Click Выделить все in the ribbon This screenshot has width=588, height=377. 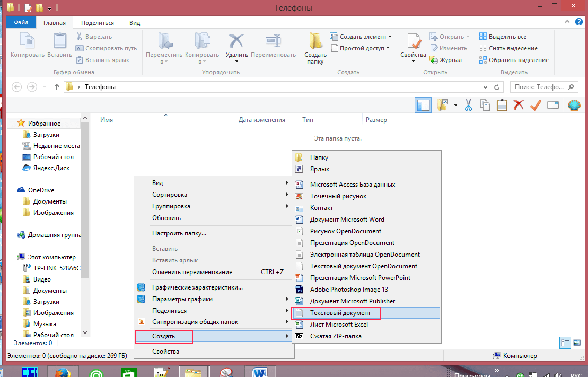point(507,37)
